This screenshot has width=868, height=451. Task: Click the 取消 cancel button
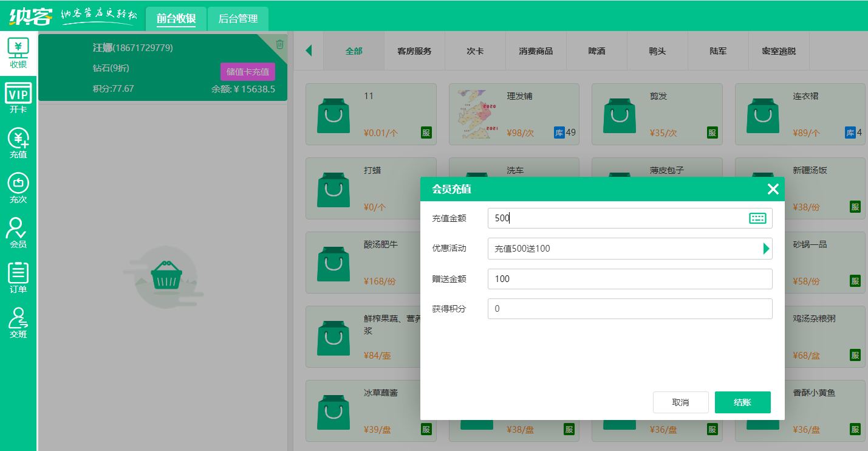[x=680, y=402]
